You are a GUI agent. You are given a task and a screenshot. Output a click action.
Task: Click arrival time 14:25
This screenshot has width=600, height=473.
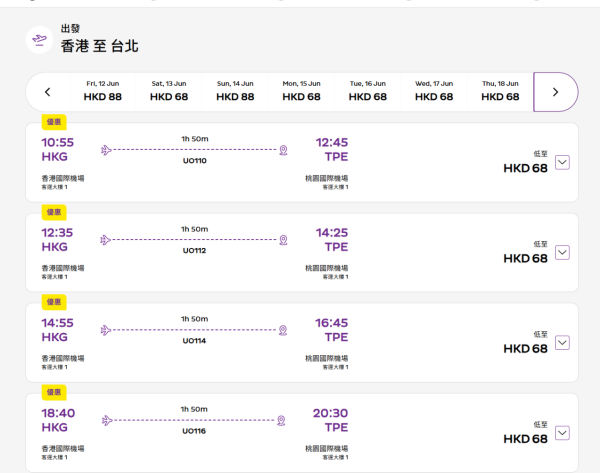pos(332,233)
